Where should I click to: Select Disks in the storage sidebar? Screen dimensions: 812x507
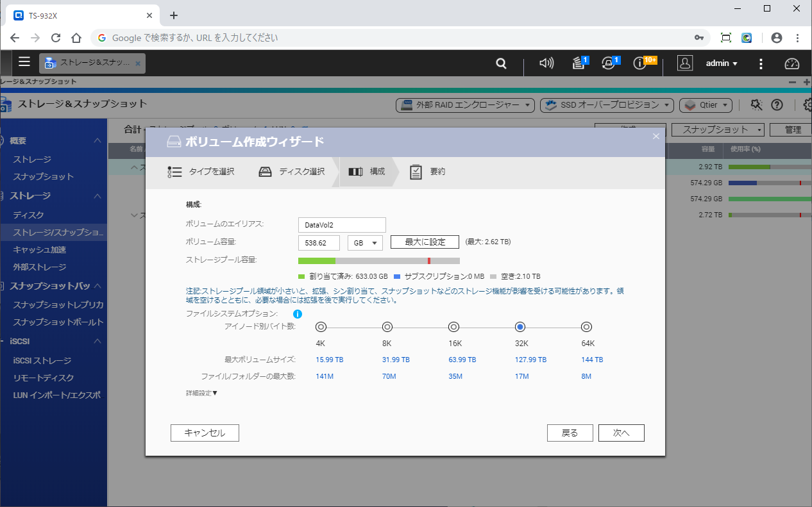tap(28, 215)
